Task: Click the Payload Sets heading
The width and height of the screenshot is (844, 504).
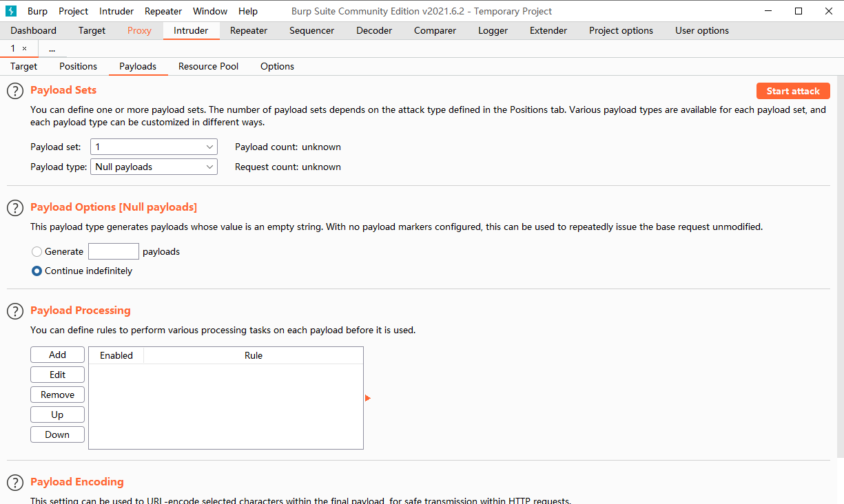Action: [x=63, y=90]
